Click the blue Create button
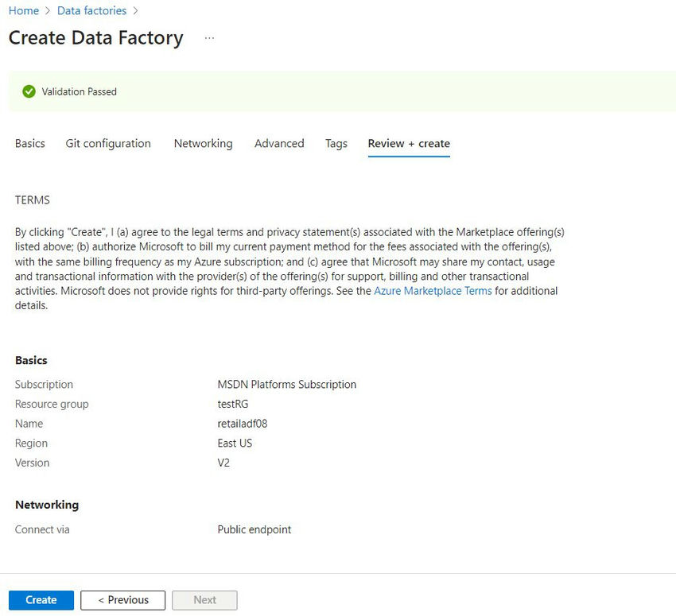 41,600
